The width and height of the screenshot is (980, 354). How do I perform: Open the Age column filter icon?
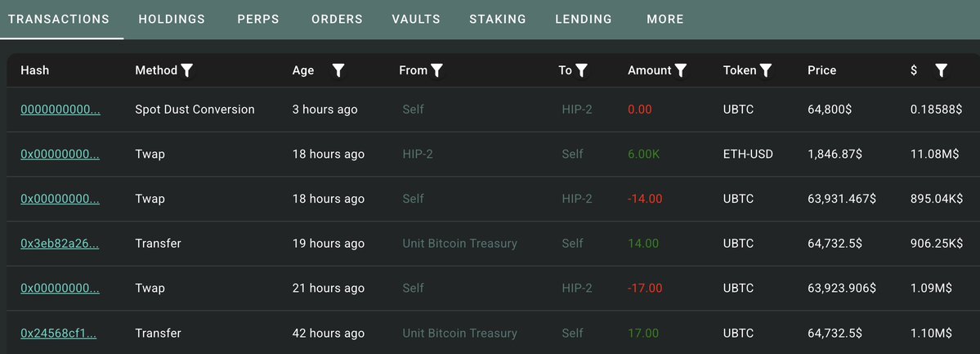338,70
